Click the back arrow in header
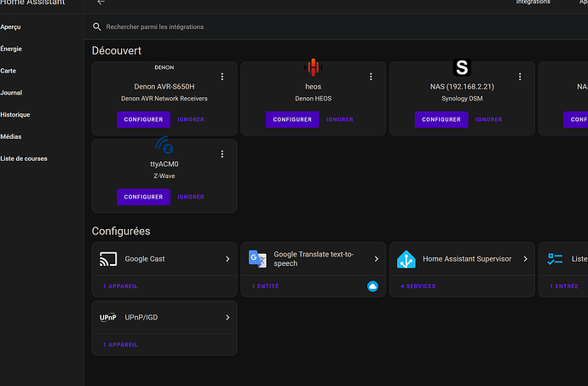This screenshot has height=386, width=588. [101, 3]
